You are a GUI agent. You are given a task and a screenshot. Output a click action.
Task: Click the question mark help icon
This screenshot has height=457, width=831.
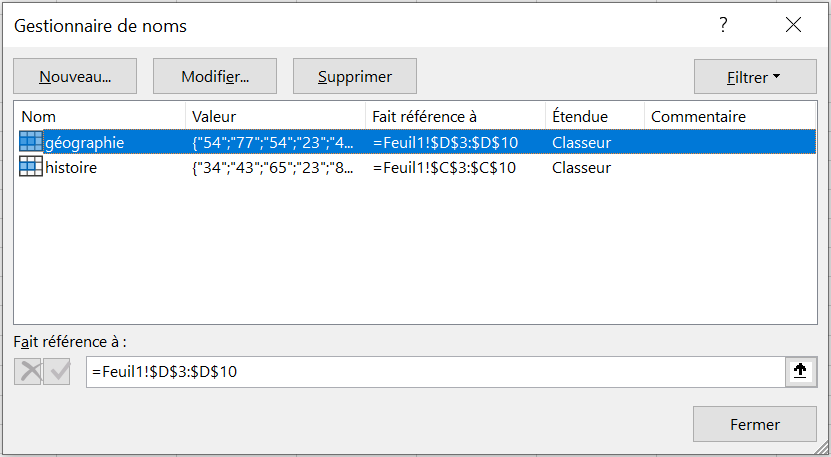723,25
